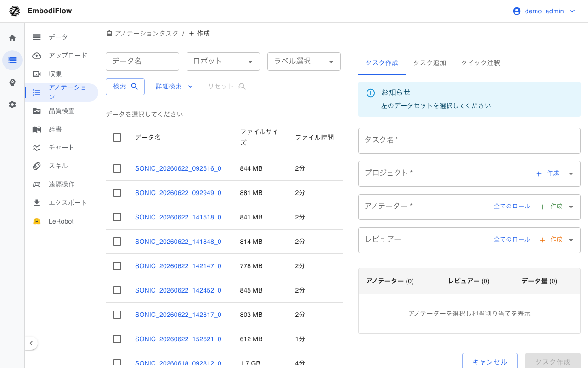Screen dimensions: 588x368
Task: Open データ in the sidebar
Action: pos(62,37)
